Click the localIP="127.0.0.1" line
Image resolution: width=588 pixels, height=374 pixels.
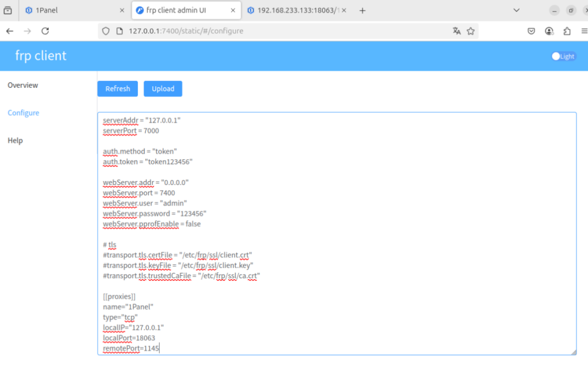[x=133, y=328]
